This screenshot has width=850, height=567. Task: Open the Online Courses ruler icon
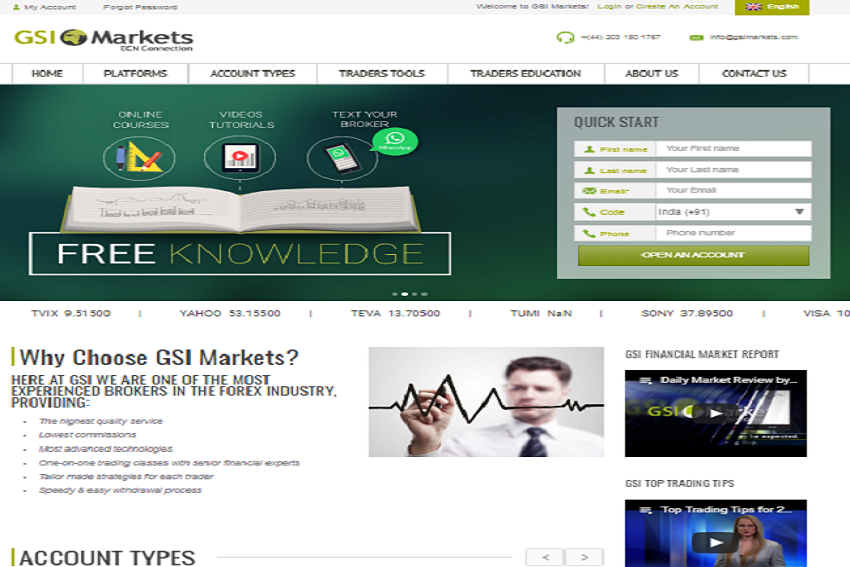[x=139, y=158]
